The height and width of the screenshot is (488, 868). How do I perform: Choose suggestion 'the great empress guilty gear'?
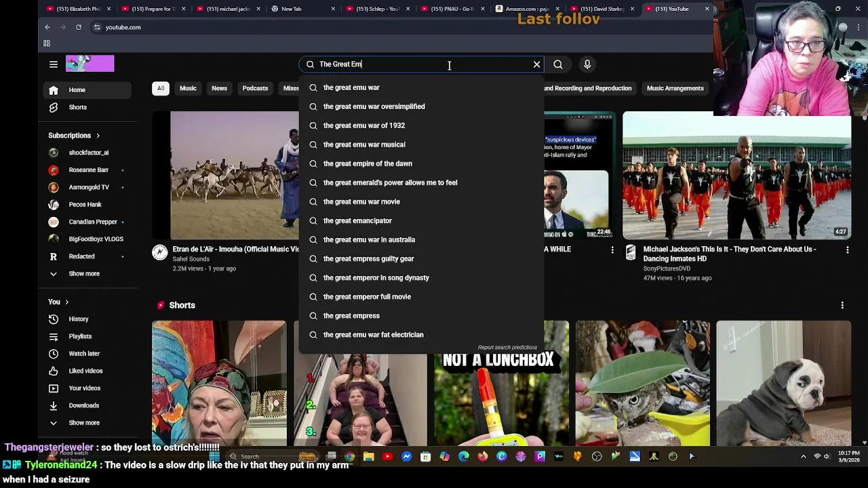(x=420, y=258)
